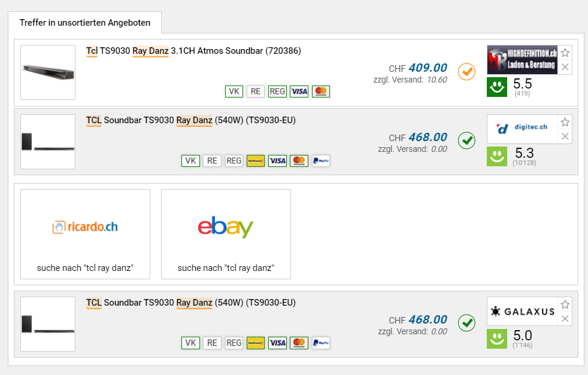Image resolution: width=588 pixels, height=375 pixels.
Task: Search ricardo.ch for "tcl ray danz"
Action: tap(85, 234)
